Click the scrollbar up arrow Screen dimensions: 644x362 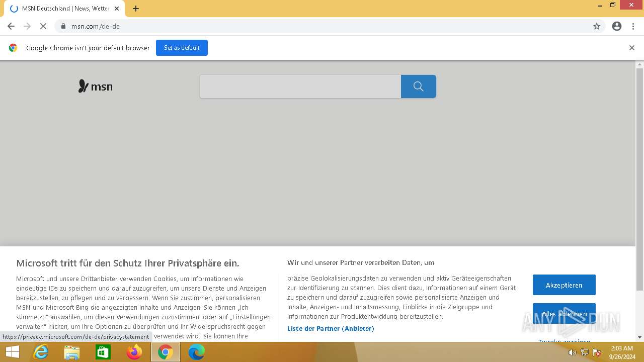click(x=640, y=64)
